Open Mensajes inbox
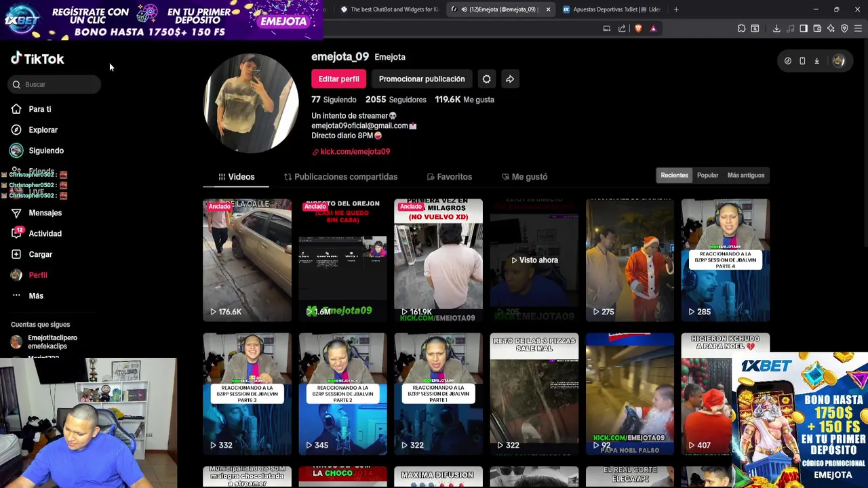Viewport: 868px width, 488px height. (36, 213)
